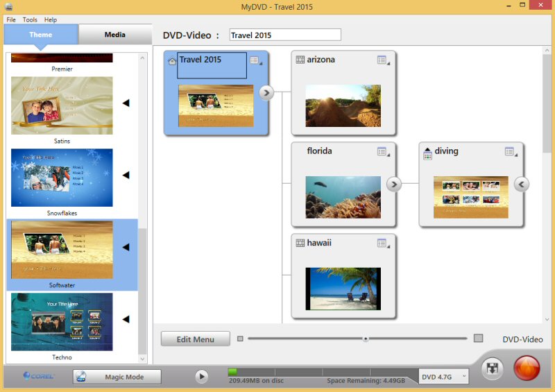Click the options icon on diving submenu
Image resolution: width=555 pixels, height=392 pixels.
[x=510, y=151]
